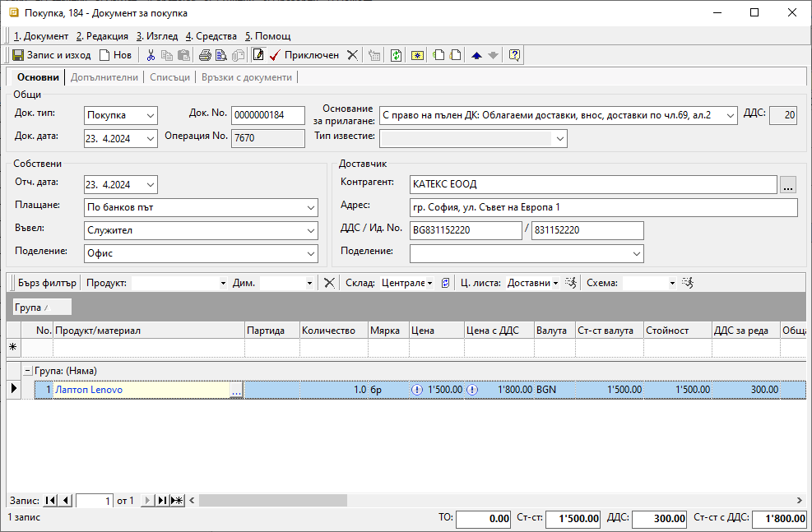
Task: Expand the Док. тип dropdown
Action: (150, 116)
